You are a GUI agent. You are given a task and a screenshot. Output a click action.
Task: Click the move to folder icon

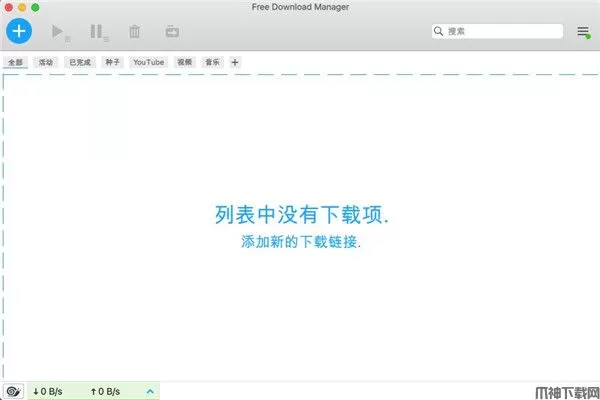pyautogui.click(x=172, y=31)
